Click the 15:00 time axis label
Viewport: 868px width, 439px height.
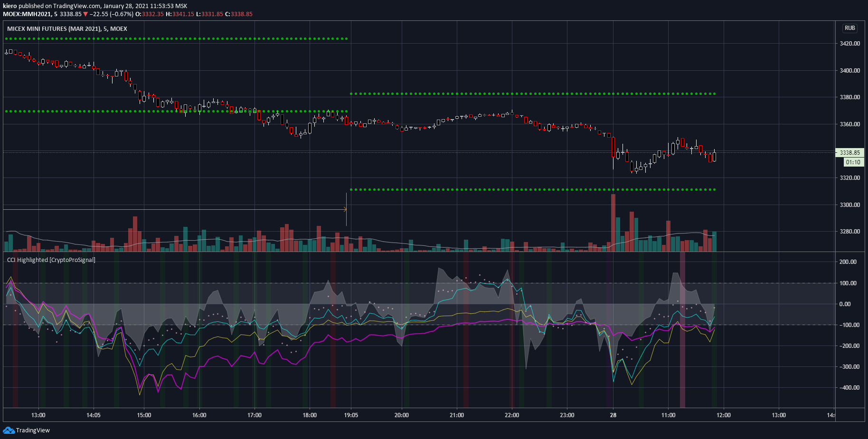pos(144,415)
